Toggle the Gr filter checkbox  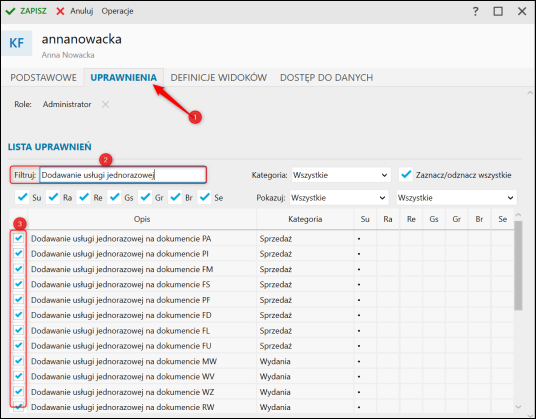click(145, 197)
